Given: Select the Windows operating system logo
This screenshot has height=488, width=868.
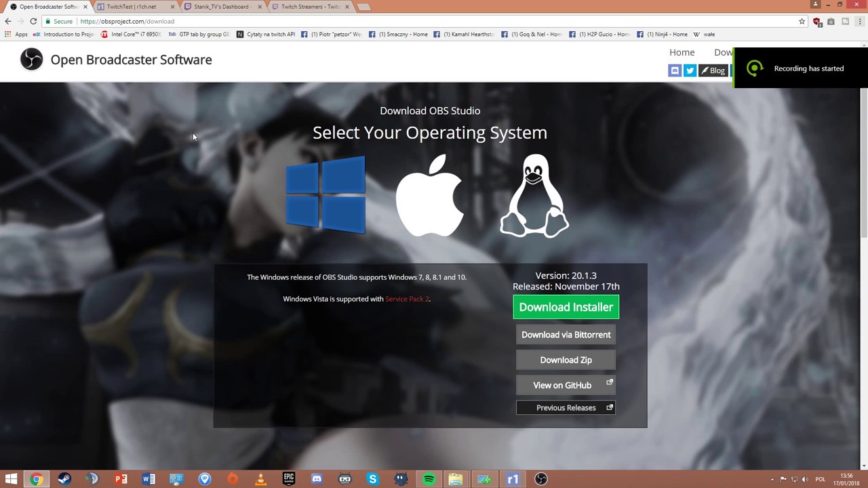Looking at the screenshot, I should (x=326, y=195).
